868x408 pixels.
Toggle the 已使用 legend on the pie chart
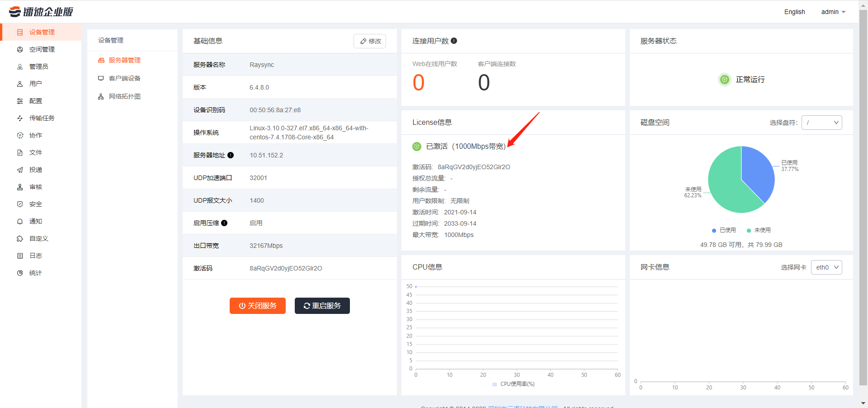723,230
